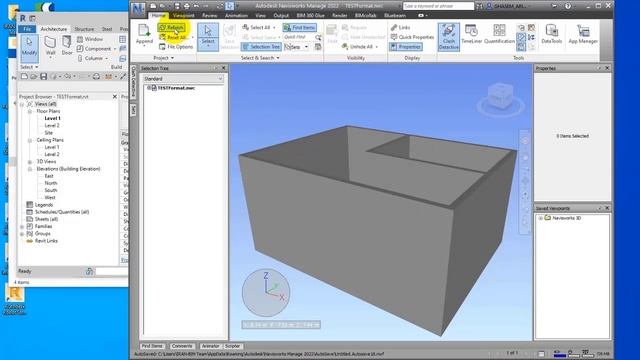Open the BIMcollab ribbon tab

coord(365,16)
